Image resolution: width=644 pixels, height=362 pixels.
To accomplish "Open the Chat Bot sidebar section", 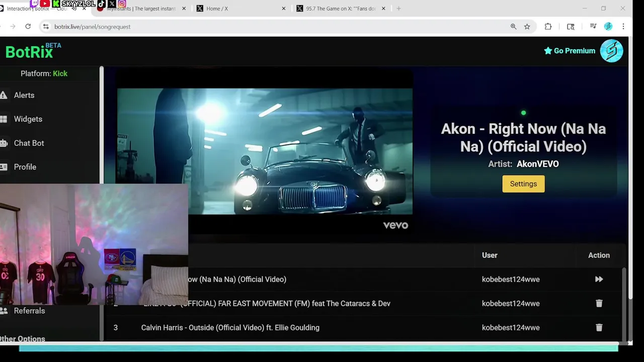I will point(29,143).
